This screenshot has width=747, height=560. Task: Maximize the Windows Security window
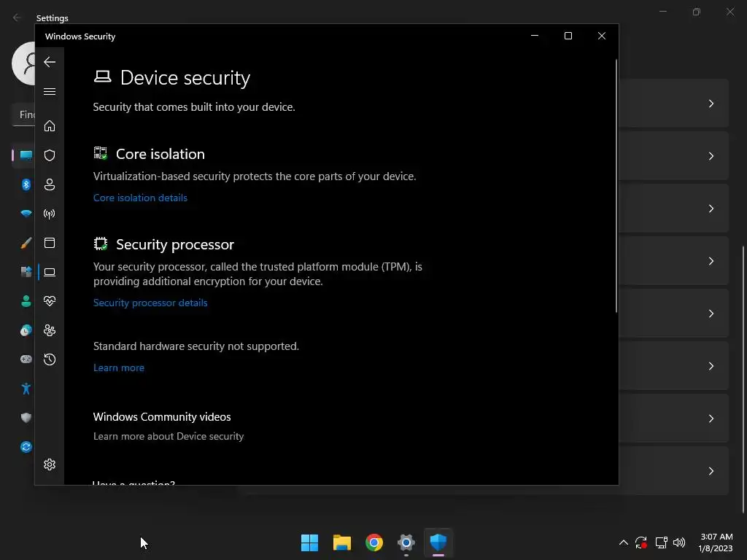tap(568, 36)
